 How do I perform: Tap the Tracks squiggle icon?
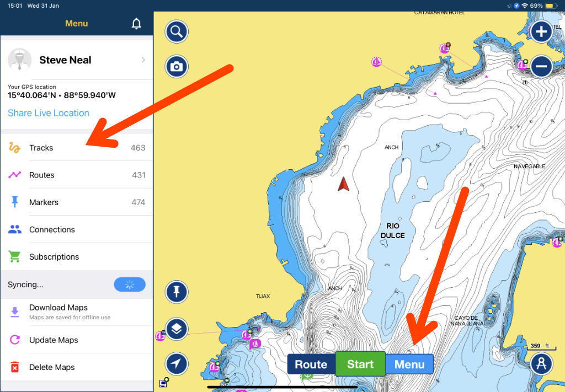(x=14, y=148)
